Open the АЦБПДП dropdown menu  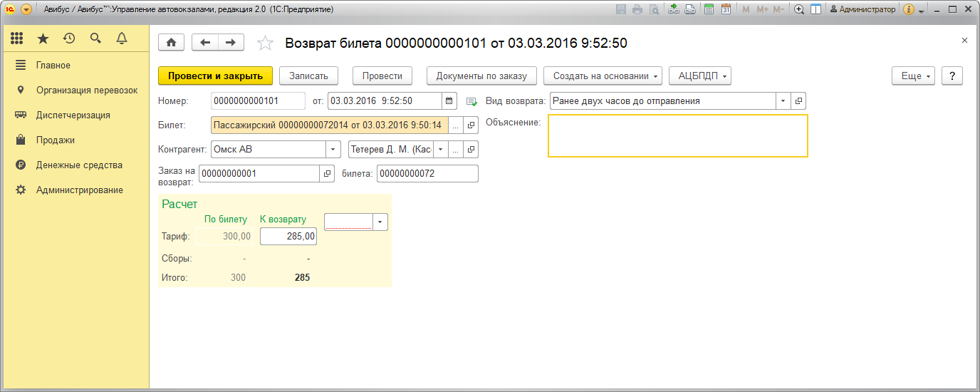pyautogui.click(x=700, y=76)
